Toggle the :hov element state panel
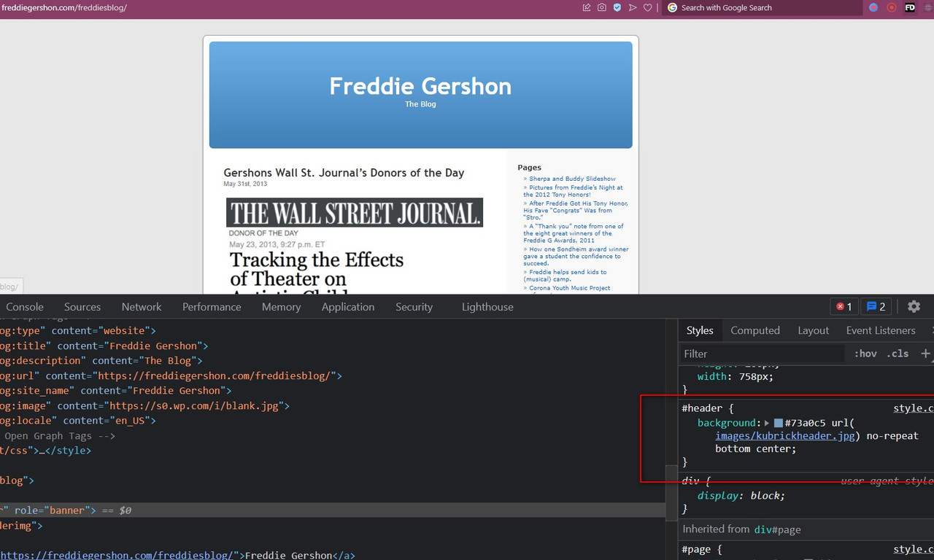 [x=865, y=354]
